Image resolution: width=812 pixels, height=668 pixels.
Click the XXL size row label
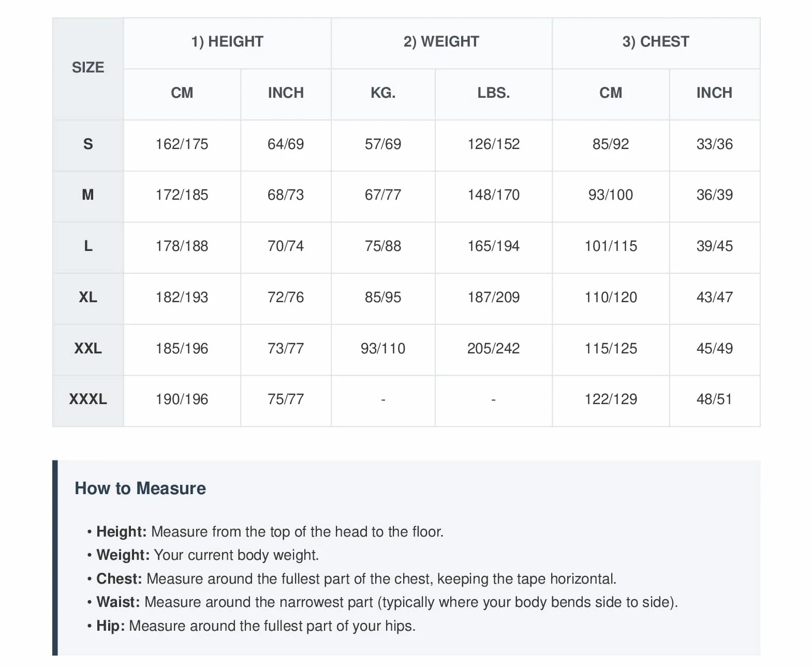coord(88,349)
